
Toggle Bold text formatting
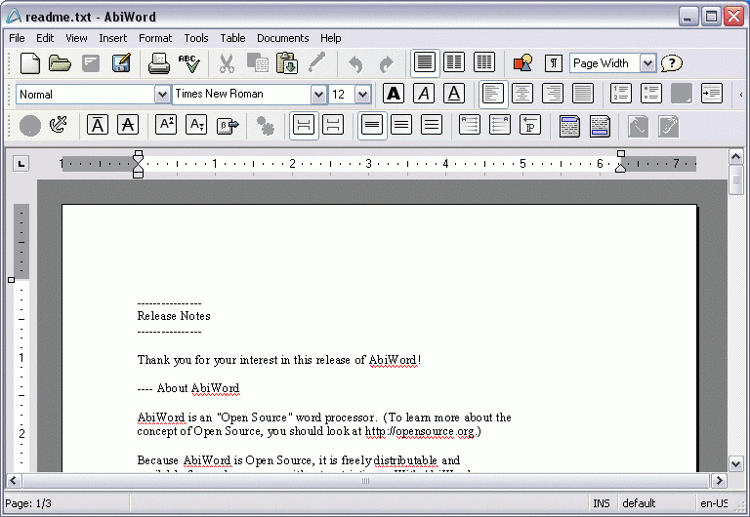point(394,94)
